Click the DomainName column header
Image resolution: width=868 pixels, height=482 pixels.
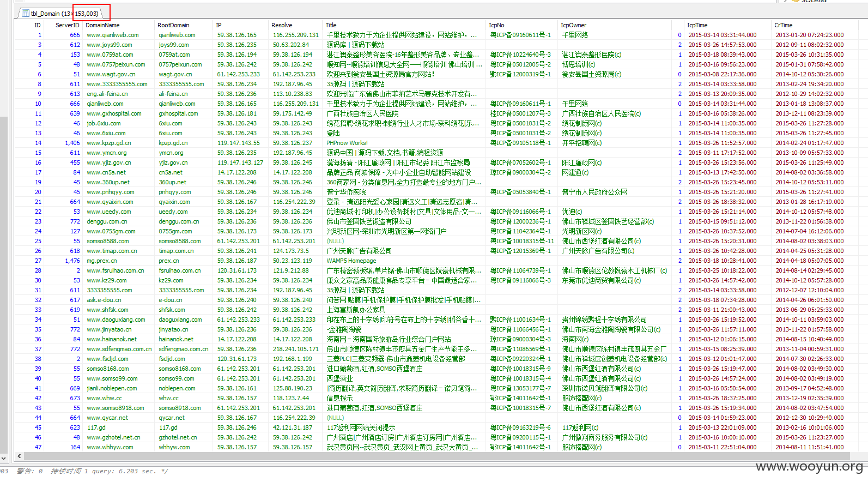pyautogui.click(x=102, y=25)
